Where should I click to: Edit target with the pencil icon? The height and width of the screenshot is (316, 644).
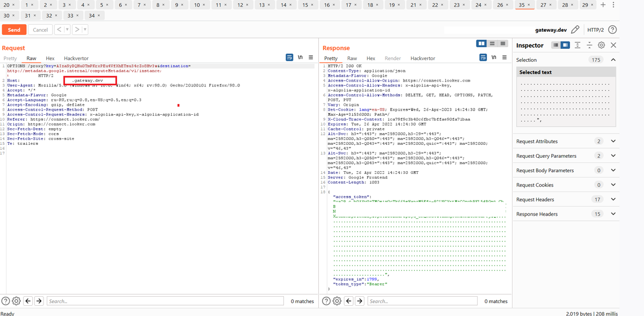(575, 30)
